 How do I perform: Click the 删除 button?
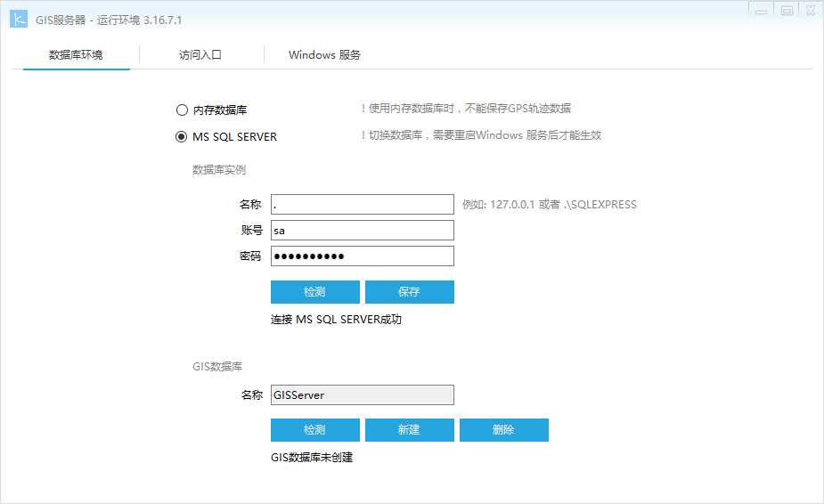click(x=504, y=430)
